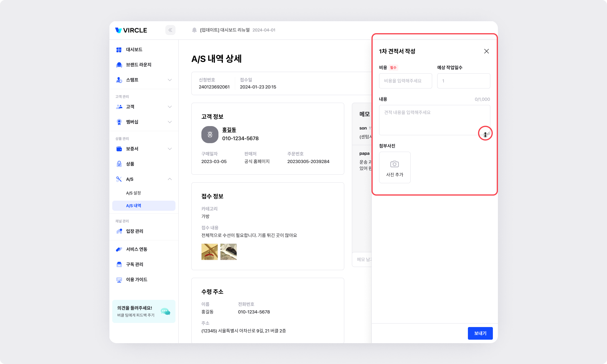This screenshot has width=607, height=364.
Task: Click the feedback chat bubble icon
Action: coord(165,312)
